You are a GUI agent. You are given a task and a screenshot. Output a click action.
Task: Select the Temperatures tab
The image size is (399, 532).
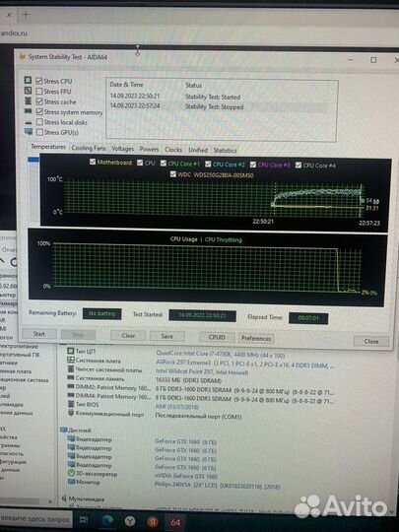tap(48, 147)
